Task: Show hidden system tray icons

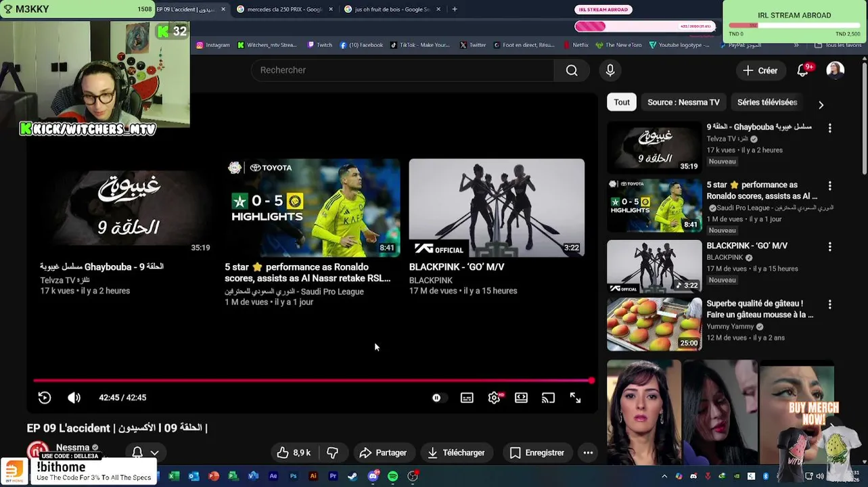Action: click(664, 476)
